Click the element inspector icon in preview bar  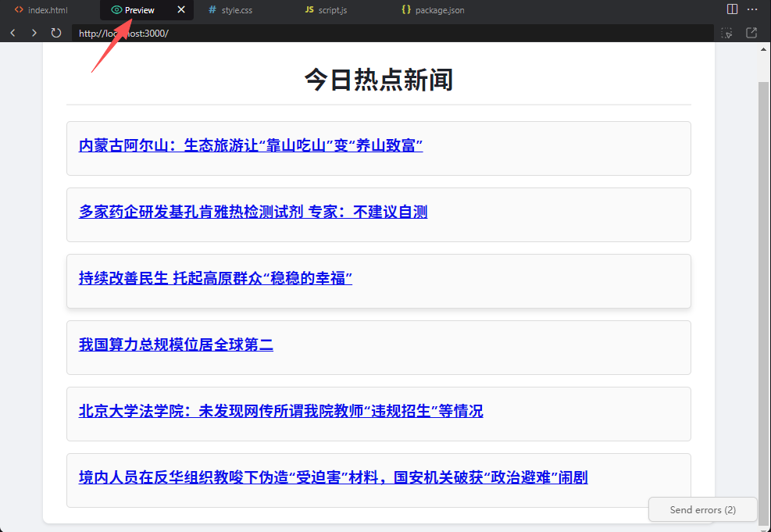pos(726,33)
